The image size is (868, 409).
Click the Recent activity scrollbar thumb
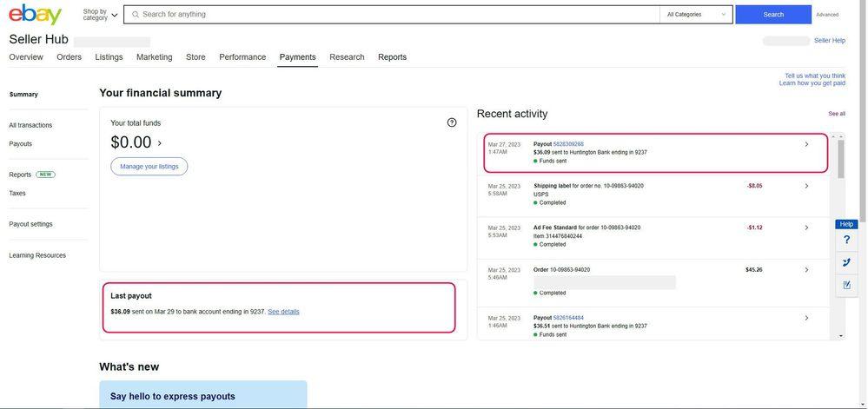(x=841, y=159)
